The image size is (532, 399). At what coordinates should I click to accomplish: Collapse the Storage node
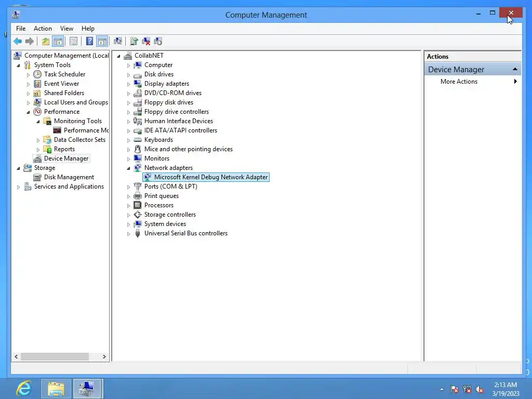coord(18,168)
